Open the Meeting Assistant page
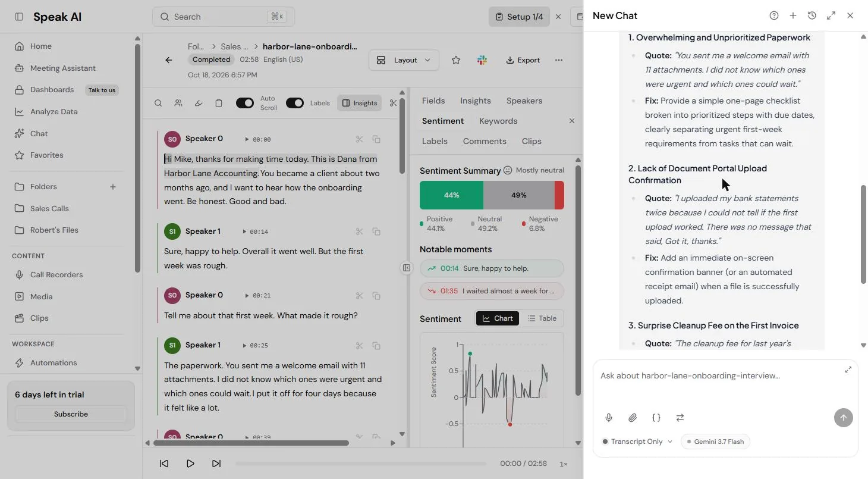868x479 pixels. click(63, 68)
